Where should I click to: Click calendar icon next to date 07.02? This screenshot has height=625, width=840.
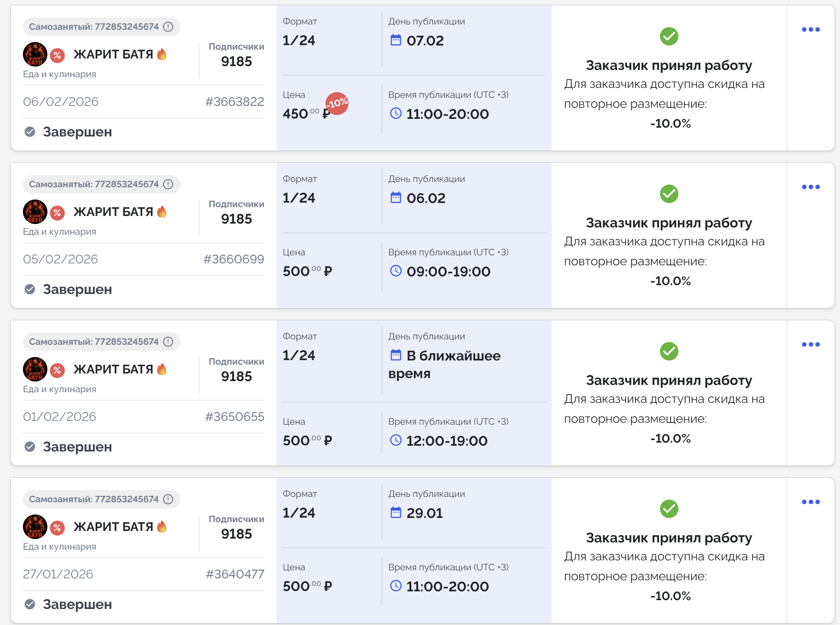click(x=396, y=40)
